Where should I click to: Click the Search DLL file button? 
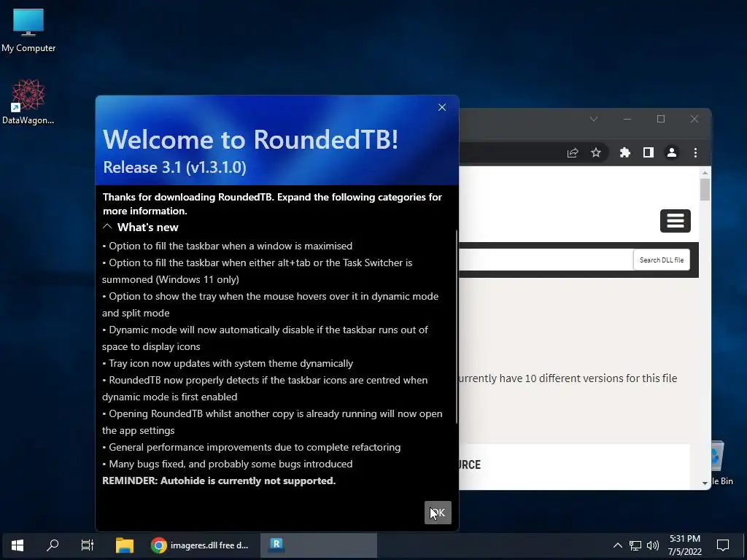click(661, 260)
